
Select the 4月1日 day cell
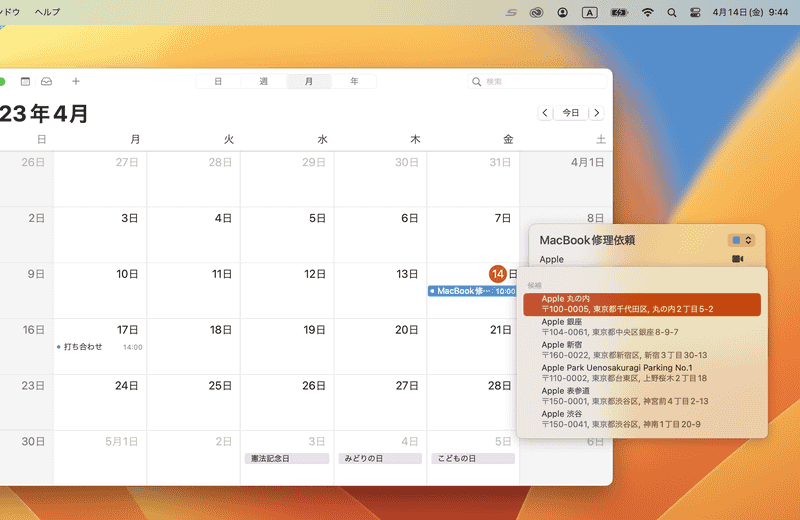click(566, 179)
